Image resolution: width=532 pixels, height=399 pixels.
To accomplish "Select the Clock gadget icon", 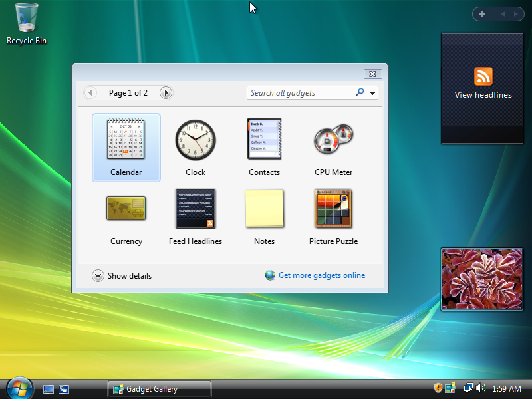I will [196, 140].
